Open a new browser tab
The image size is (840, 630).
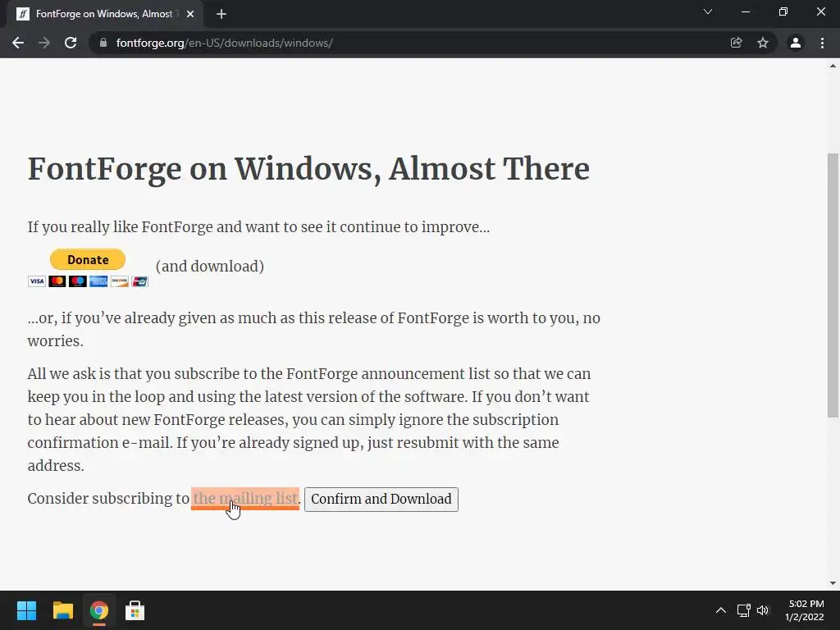pos(221,14)
